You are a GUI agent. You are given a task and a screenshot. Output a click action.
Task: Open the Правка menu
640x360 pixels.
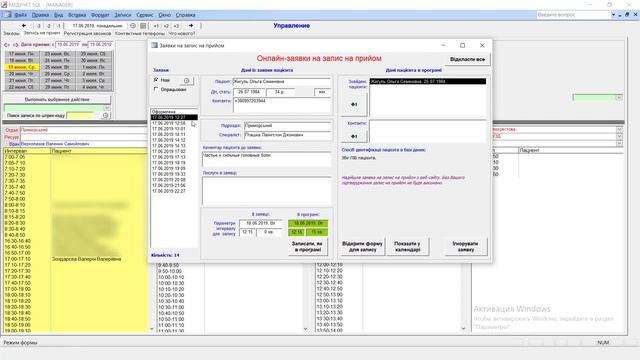point(40,15)
